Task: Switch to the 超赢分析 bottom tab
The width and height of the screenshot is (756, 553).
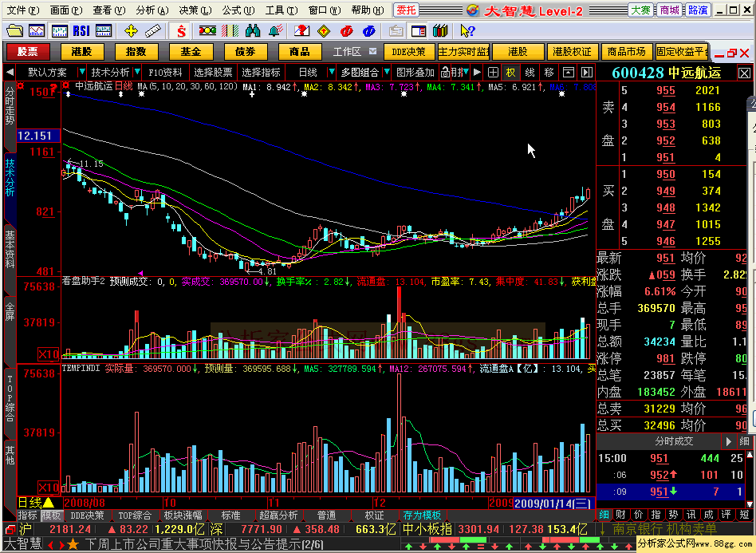Action: (278, 515)
